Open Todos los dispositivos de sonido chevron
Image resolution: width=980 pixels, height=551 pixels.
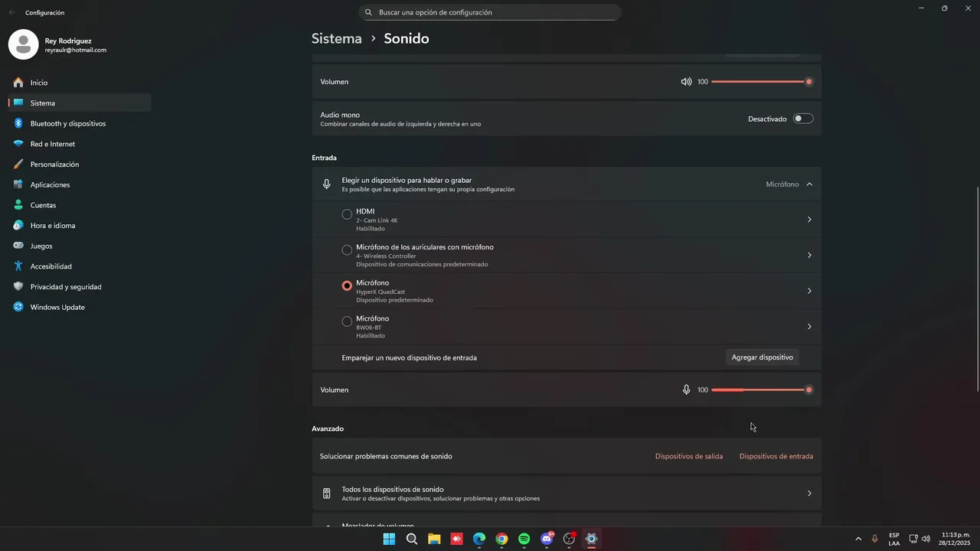point(809,494)
